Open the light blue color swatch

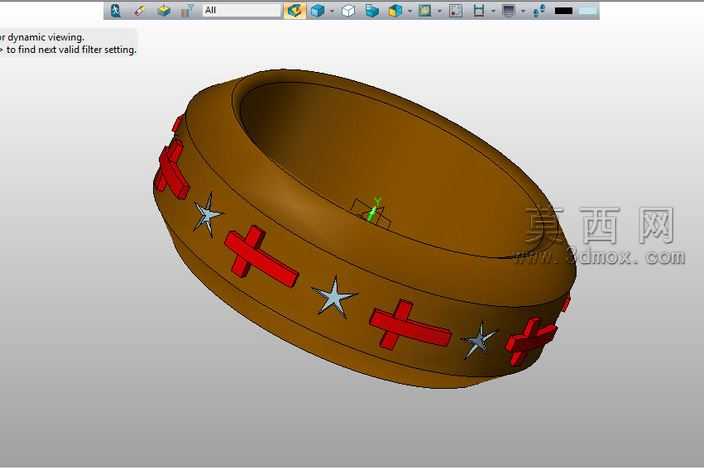click(588, 10)
